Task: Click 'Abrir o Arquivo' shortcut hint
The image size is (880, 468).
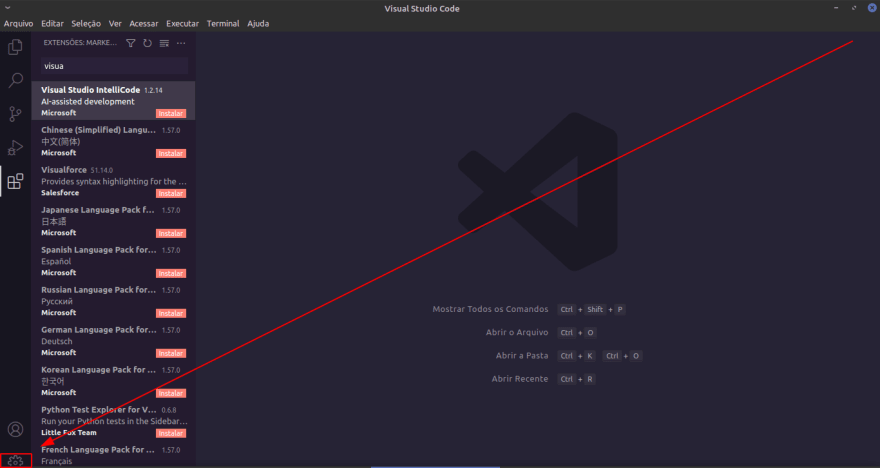Action: [517, 332]
